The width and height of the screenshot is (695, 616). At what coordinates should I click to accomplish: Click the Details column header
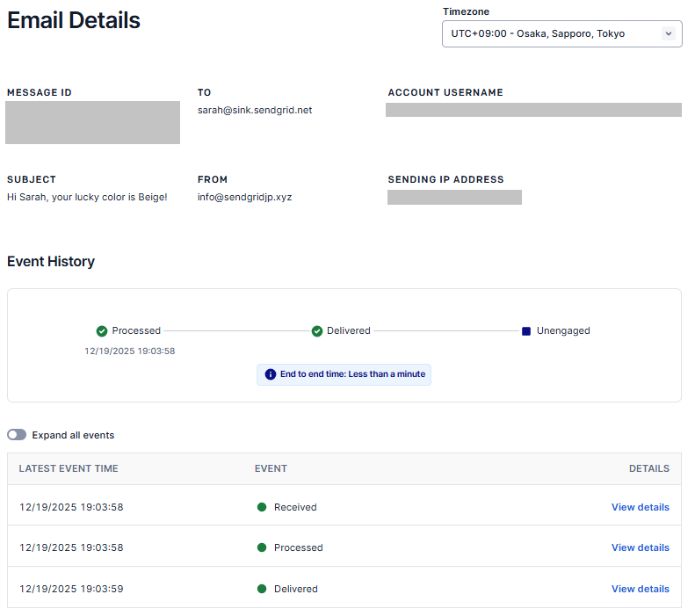pos(648,468)
